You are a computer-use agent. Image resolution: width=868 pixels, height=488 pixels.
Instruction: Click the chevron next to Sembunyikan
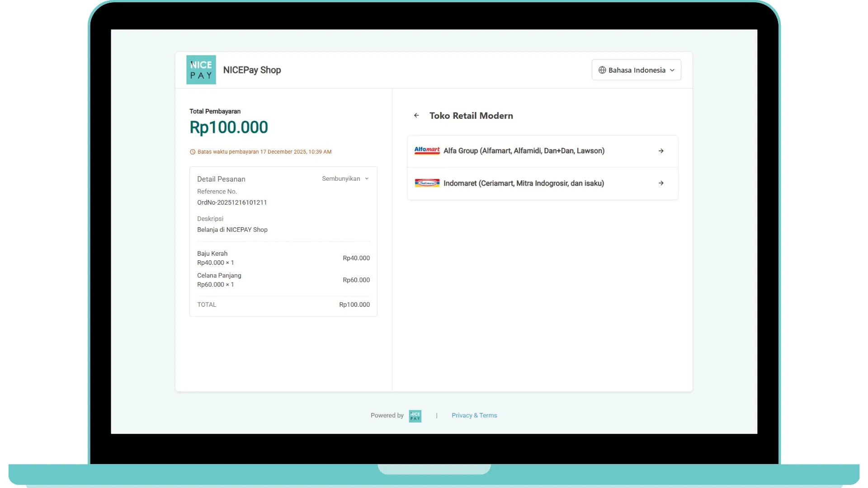pyautogui.click(x=367, y=179)
